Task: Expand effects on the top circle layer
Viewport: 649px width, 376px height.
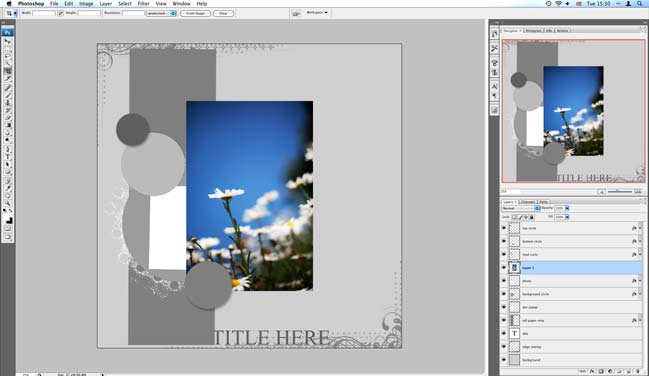Action: pos(640,228)
